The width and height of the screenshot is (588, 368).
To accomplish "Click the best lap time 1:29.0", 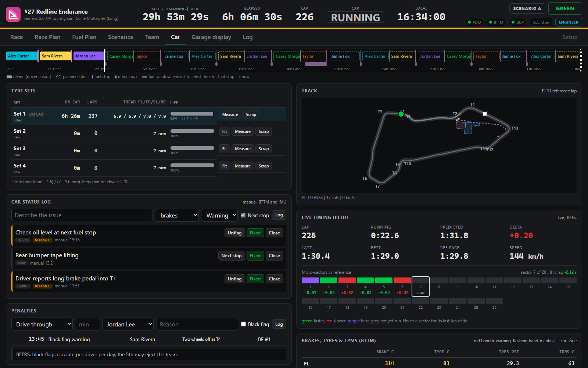I will [x=385, y=256].
